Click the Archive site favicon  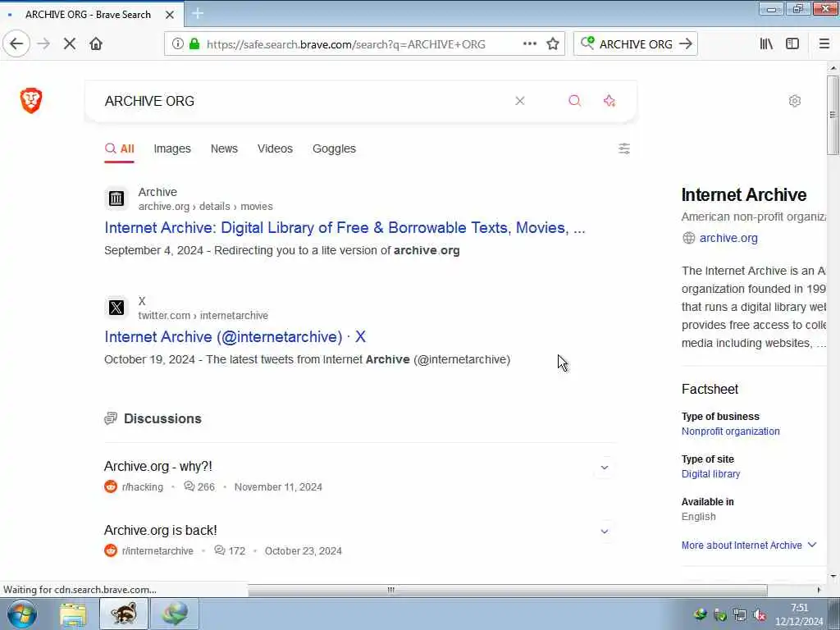click(116, 199)
